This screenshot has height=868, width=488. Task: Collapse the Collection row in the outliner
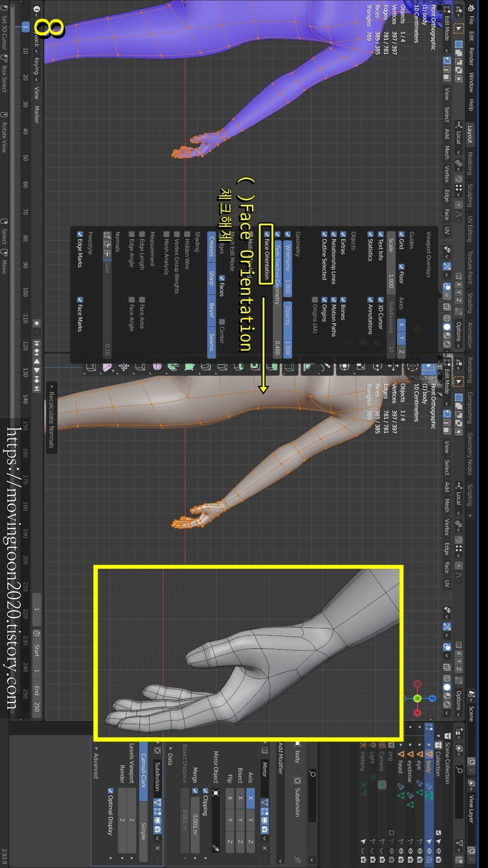[x=438, y=736]
